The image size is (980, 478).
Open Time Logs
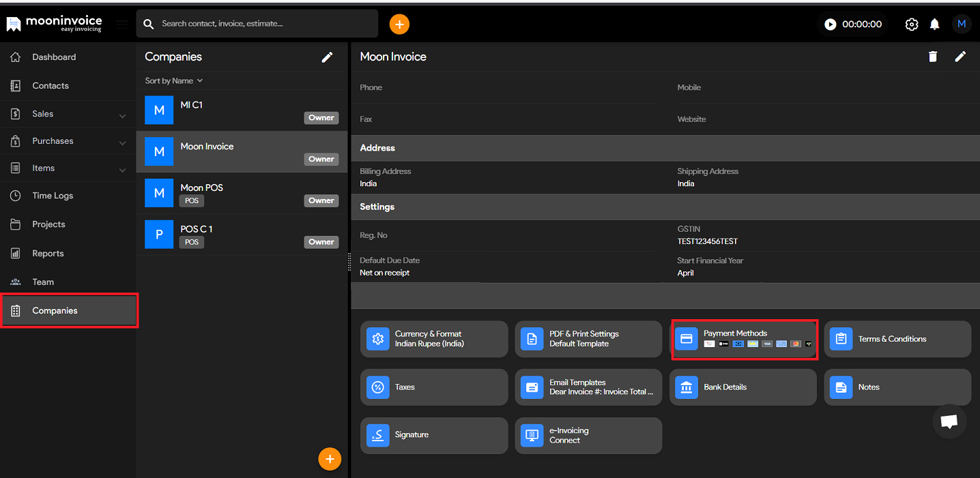point(68,196)
